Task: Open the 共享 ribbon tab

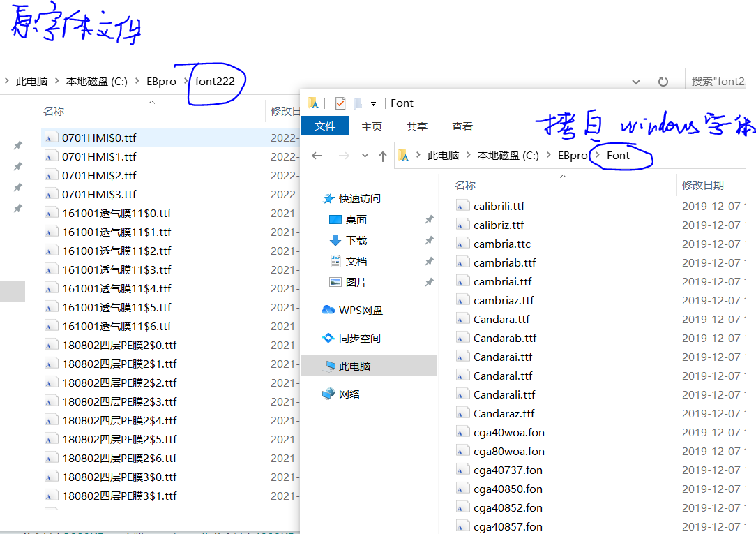Action: click(417, 126)
